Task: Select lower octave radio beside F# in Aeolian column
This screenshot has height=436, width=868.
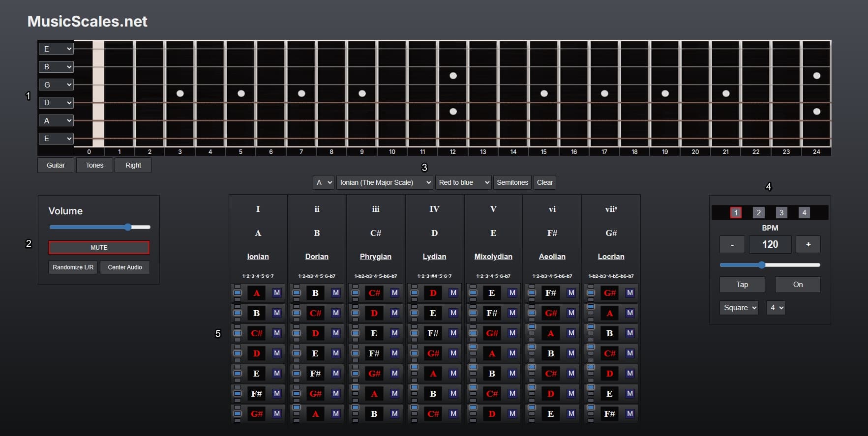Action: (532, 299)
